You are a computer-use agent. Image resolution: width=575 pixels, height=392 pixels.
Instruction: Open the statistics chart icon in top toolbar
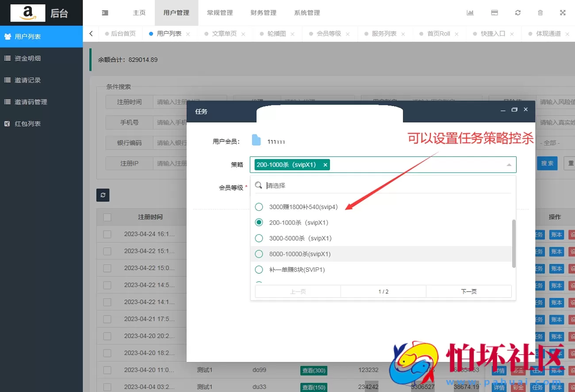(470, 12)
